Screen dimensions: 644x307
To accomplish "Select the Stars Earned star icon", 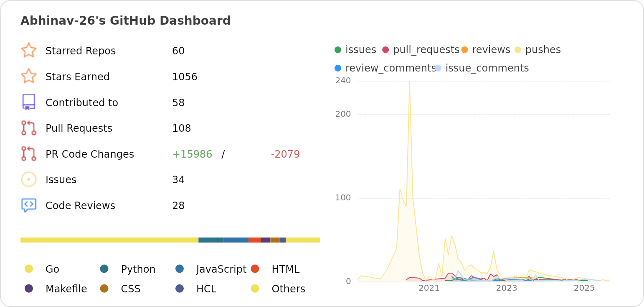I will (29, 77).
